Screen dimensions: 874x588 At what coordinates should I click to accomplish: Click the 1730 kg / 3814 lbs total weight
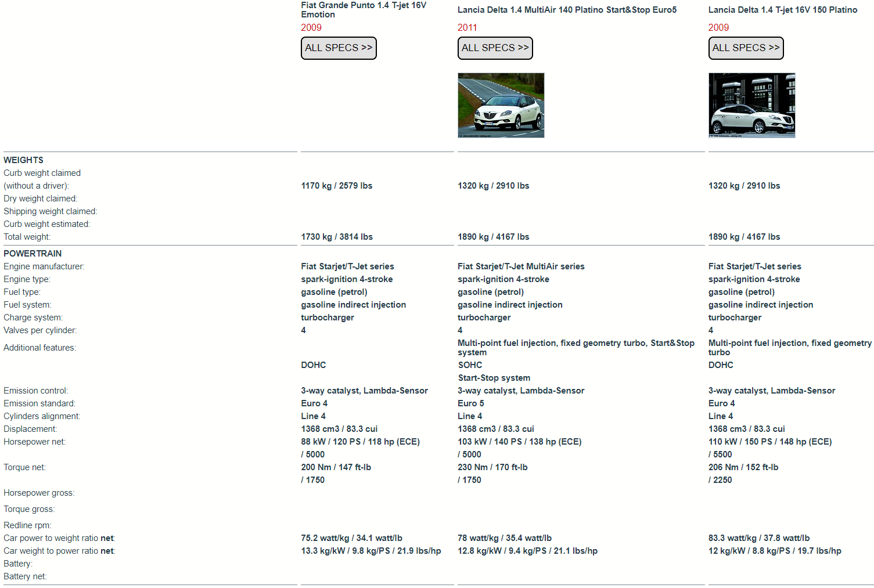337,237
